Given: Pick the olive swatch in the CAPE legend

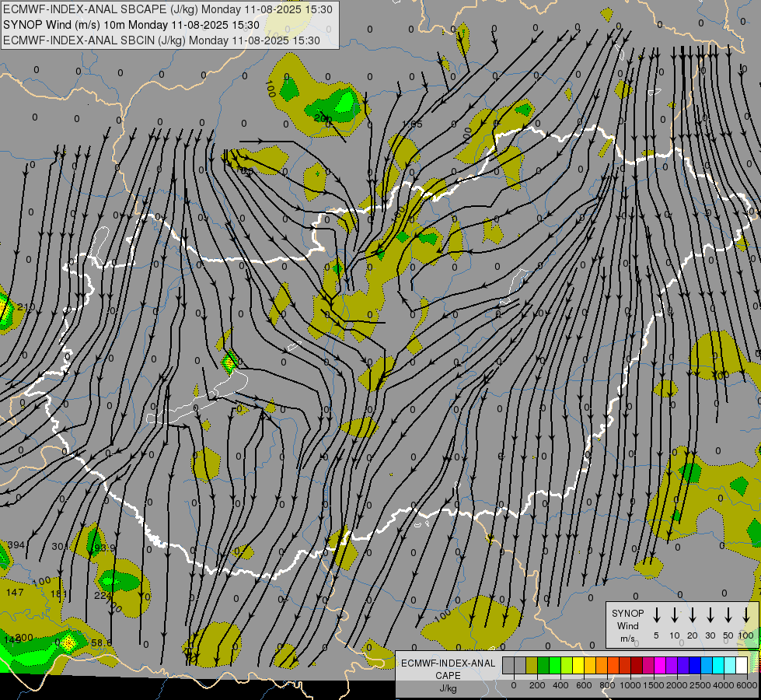Looking at the screenshot, I should [532, 665].
